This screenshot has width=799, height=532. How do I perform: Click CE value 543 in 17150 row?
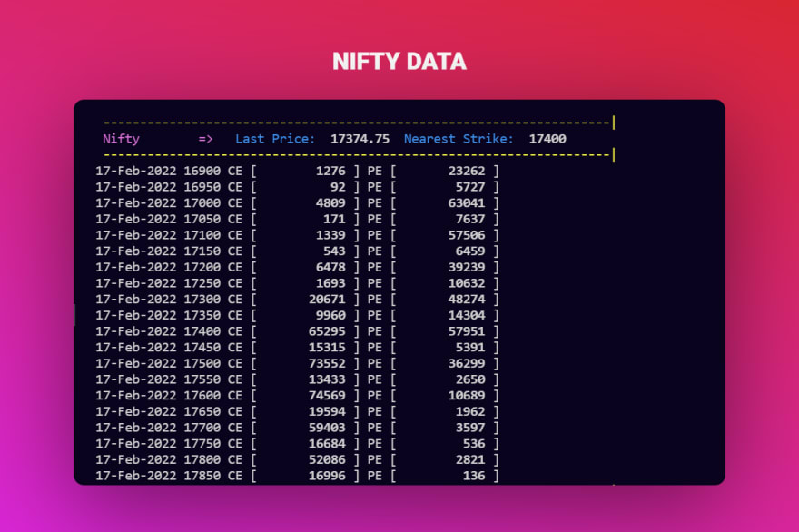pos(334,251)
